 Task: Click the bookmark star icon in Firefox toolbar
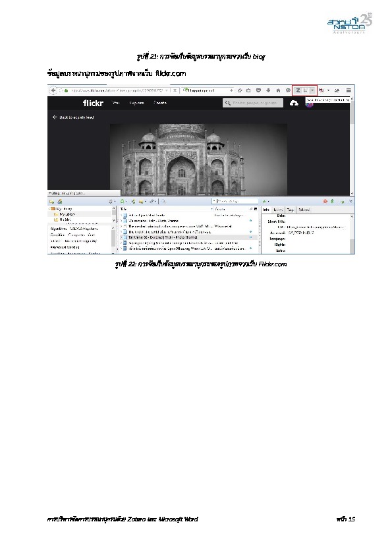(x=240, y=90)
